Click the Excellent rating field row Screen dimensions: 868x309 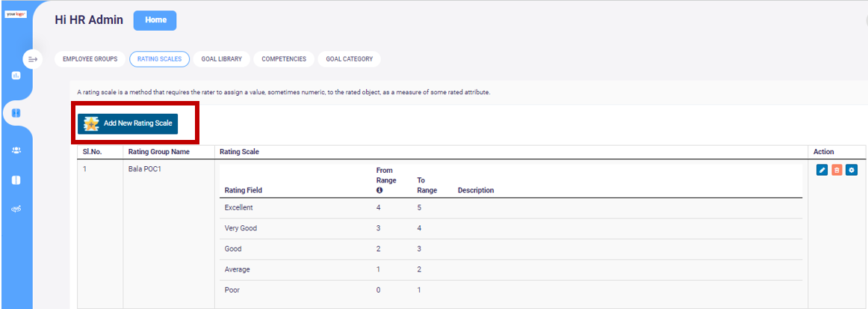point(511,208)
